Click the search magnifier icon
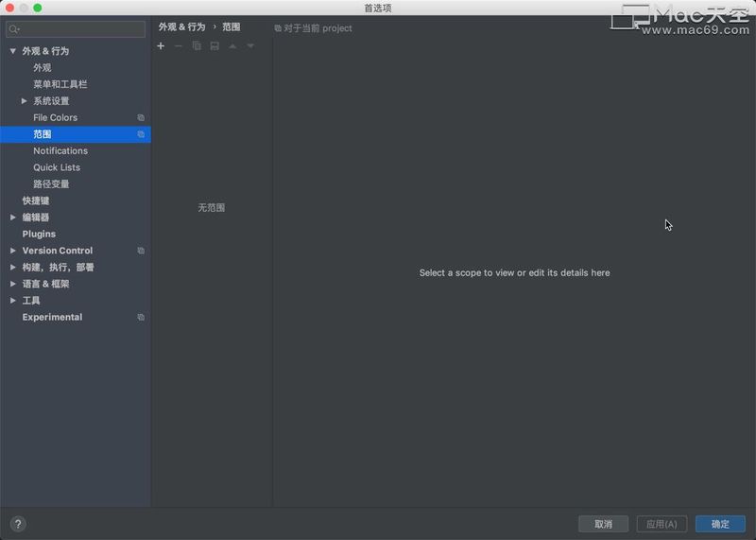This screenshot has height=540, width=756. pyautogui.click(x=14, y=29)
